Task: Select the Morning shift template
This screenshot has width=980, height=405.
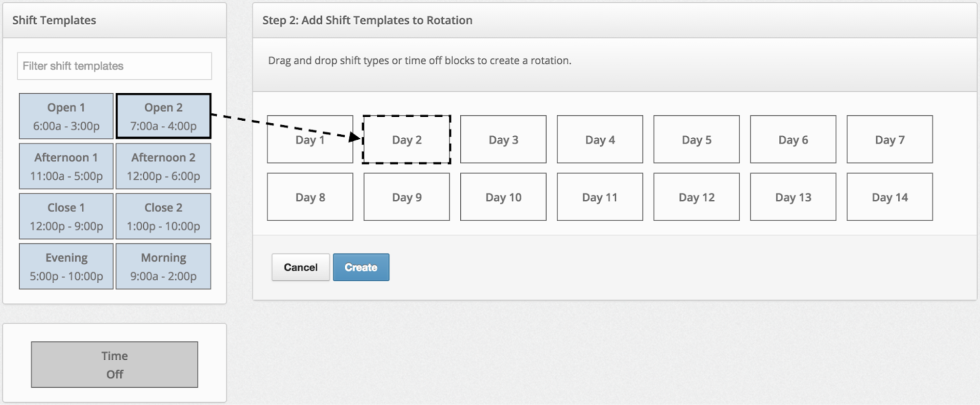Action: pyautogui.click(x=163, y=266)
